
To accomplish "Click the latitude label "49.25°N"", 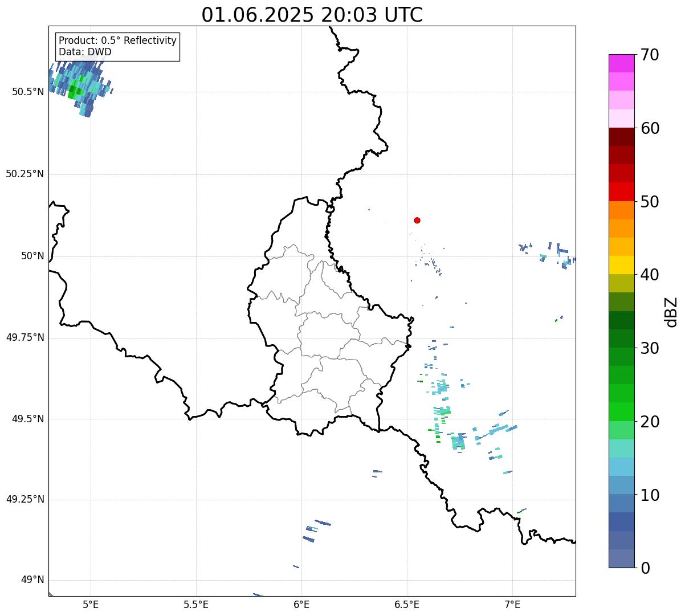I will pos(25,499).
